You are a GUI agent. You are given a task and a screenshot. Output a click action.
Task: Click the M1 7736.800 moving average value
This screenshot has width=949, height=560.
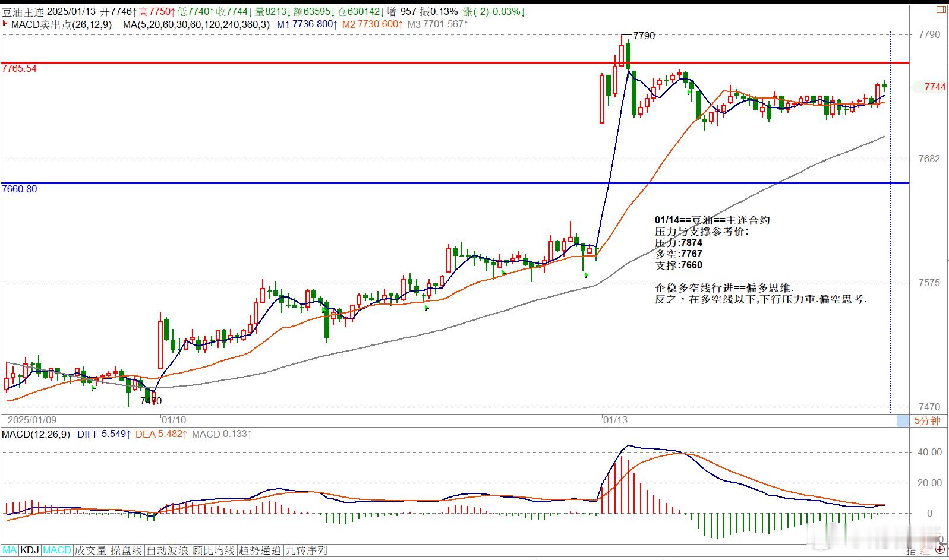click(307, 24)
